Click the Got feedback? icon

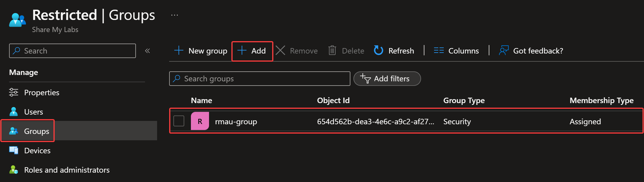point(504,50)
